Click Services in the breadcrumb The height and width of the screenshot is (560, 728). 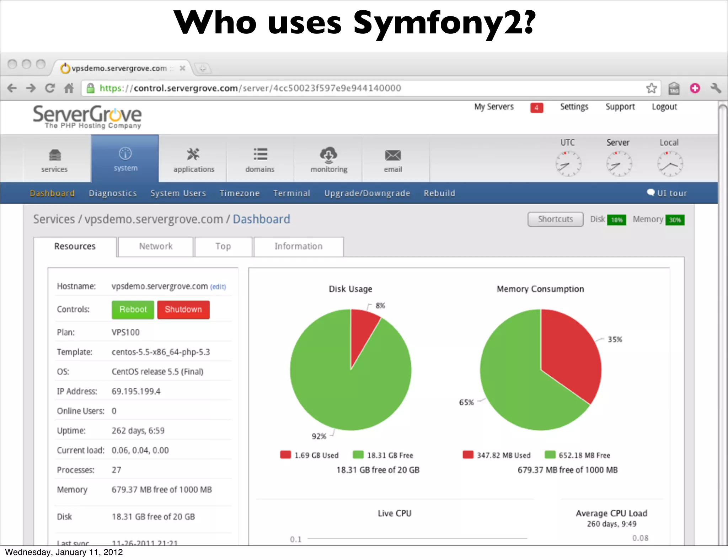(x=54, y=219)
